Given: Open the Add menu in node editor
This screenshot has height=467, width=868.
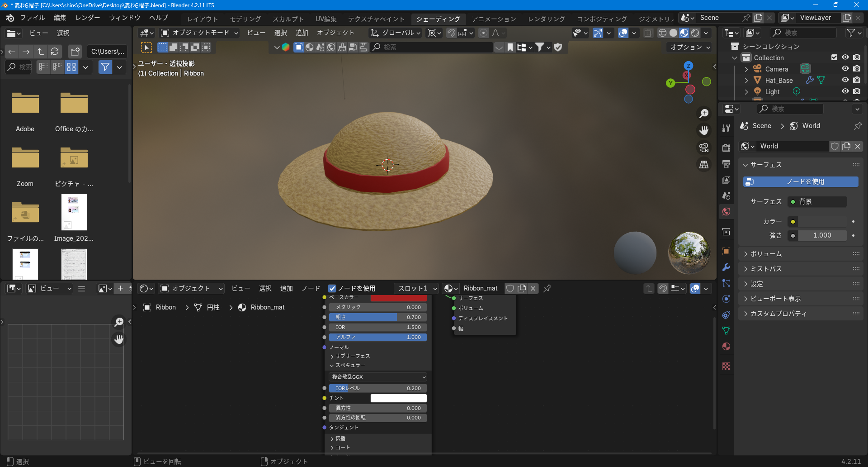Looking at the screenshot, I should (x=286, y=288).
